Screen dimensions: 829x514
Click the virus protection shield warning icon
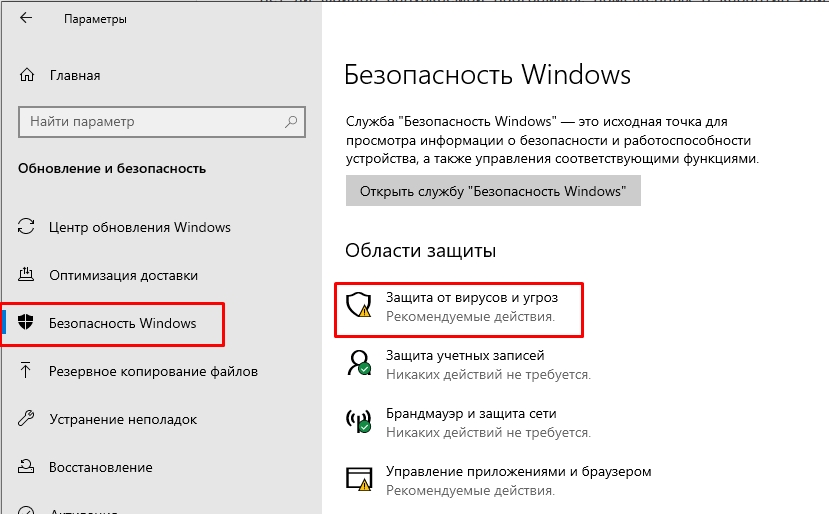tap(358, 305)
